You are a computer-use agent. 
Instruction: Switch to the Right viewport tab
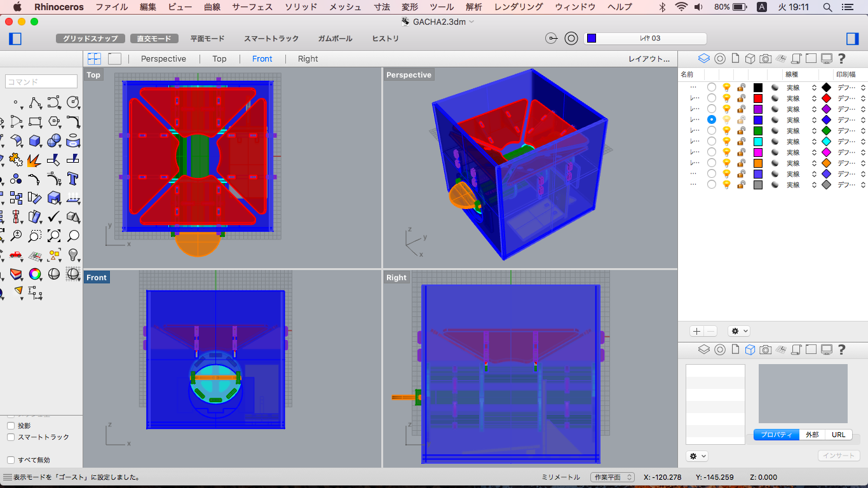pyautogui.click(x=308, y=58)
